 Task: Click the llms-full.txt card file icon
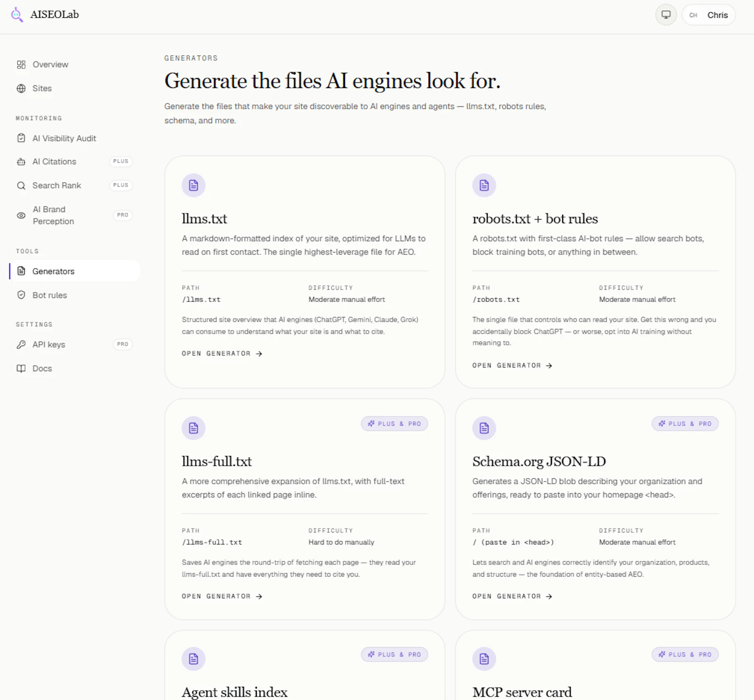(x=194, y=428)
